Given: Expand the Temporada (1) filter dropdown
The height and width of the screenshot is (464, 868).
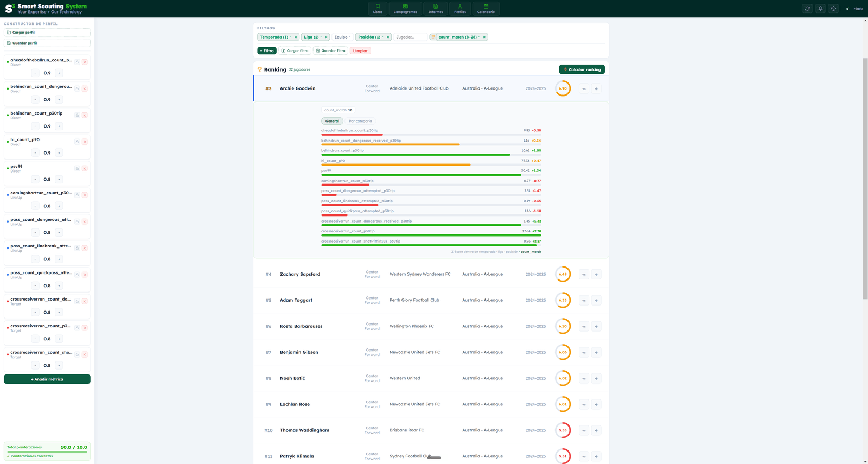Looking at the screenshot, I should coord(276,37).
